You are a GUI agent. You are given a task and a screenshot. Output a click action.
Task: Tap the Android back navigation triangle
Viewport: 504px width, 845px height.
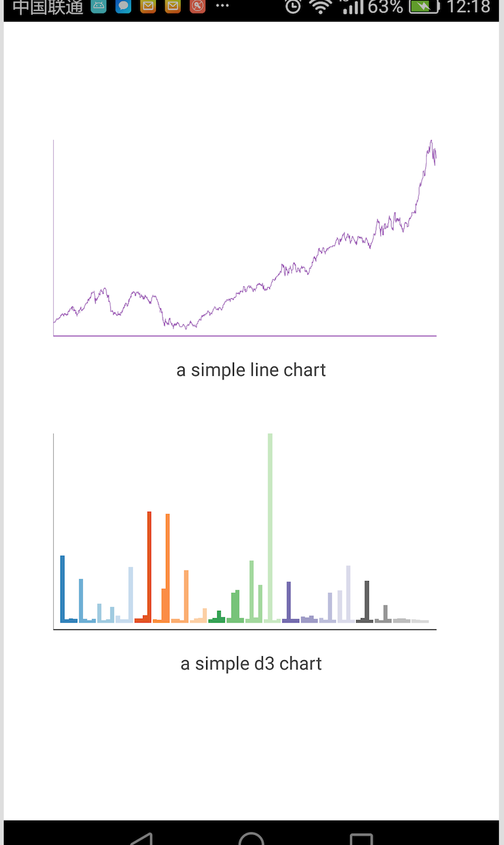(141, 839)
